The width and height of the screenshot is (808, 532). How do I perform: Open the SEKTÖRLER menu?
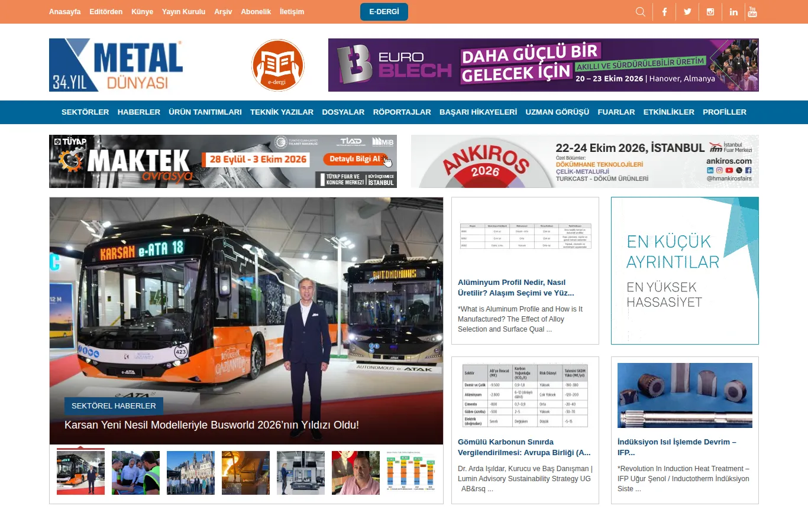coord(85,112)
